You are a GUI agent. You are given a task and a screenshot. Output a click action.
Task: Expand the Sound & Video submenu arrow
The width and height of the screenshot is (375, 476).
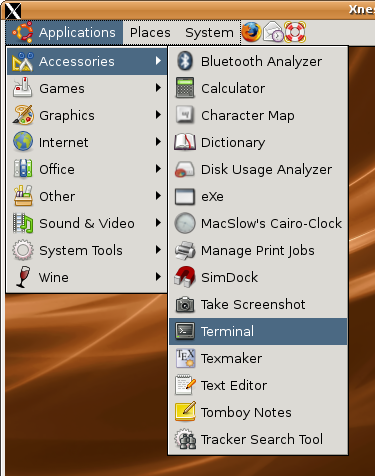click(x=158, y=223)
